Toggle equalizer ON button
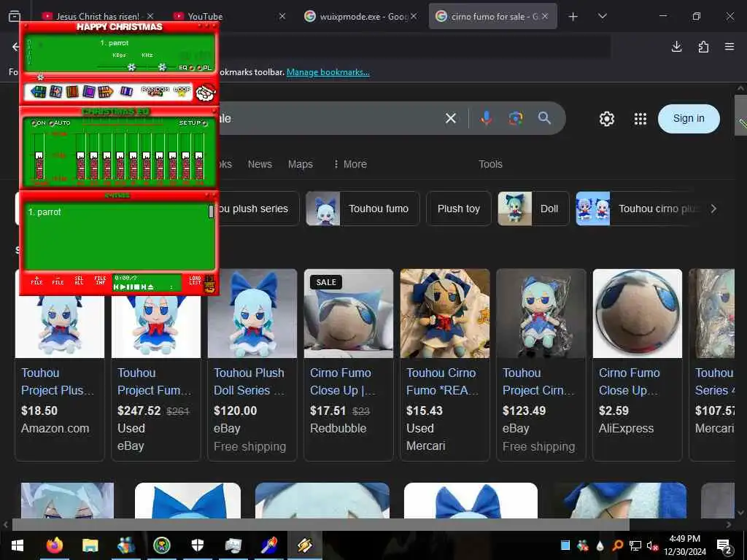The height and width of the screenshot is (560, 747). pyautogui.click(x=39, y=122)
